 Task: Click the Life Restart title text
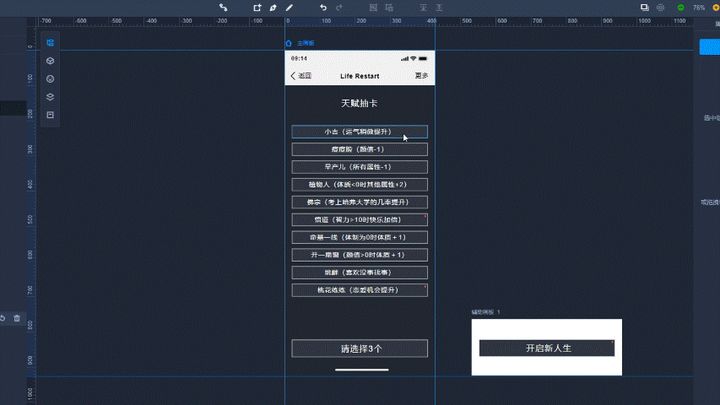pyautogui.click(x=360, y=76)
